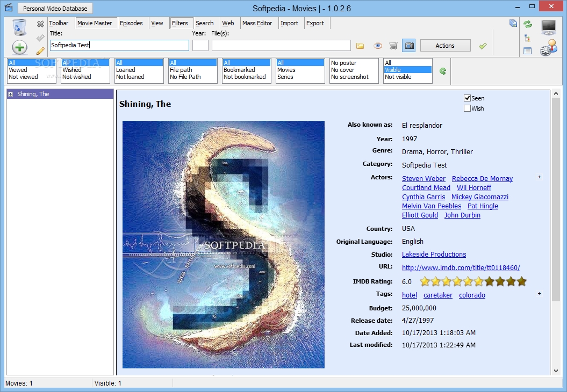Click the File(s) input field
This screenshot has height=392, width=567.
tap(281, 45)
